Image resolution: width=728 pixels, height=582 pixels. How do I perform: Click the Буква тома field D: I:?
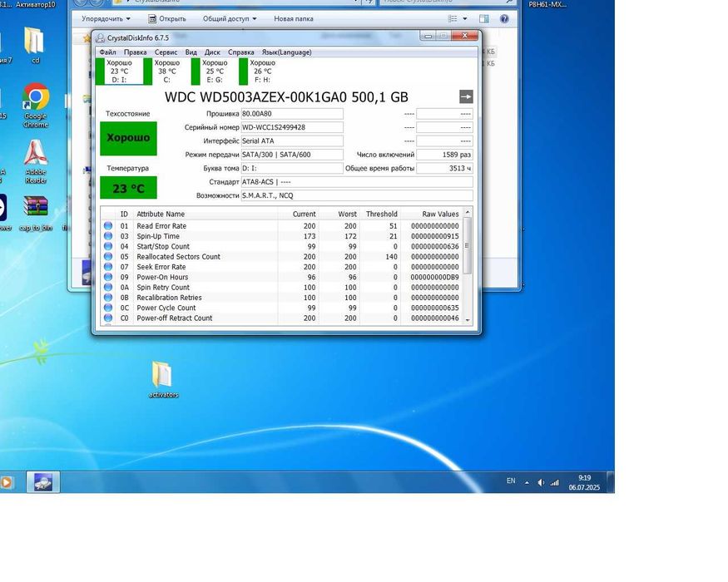coord(292,168)
